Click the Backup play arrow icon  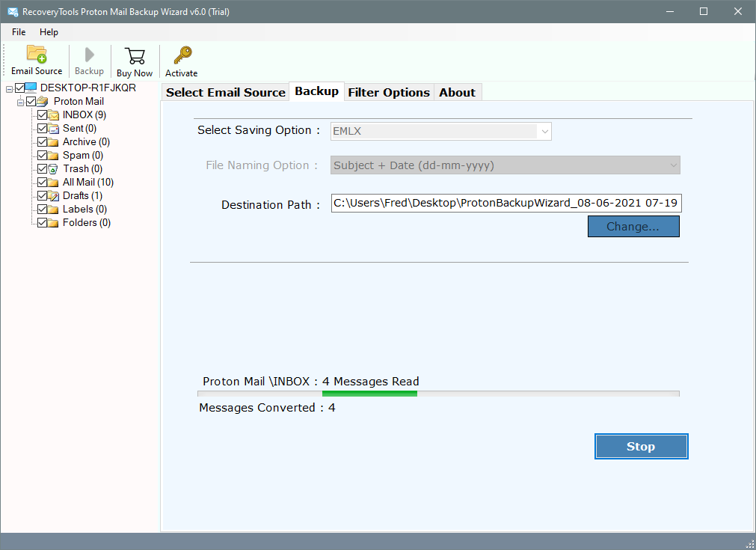coord(89,55)
